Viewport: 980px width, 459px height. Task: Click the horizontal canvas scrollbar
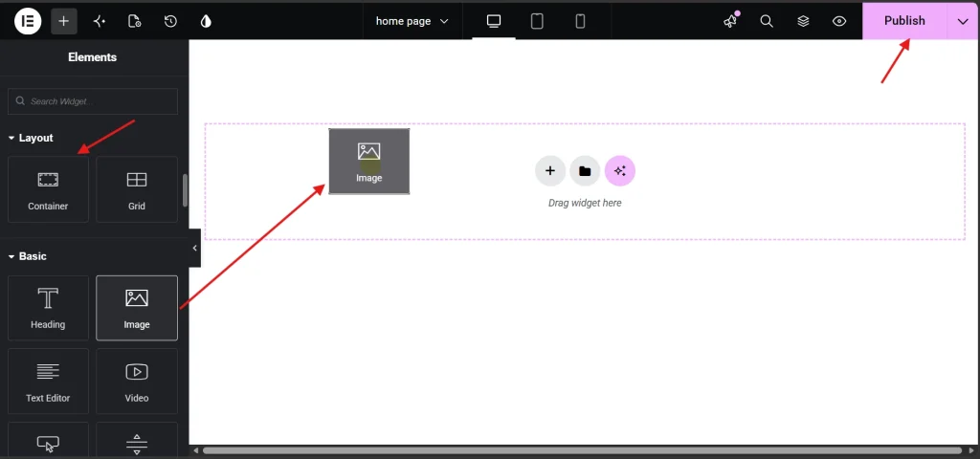583,450
